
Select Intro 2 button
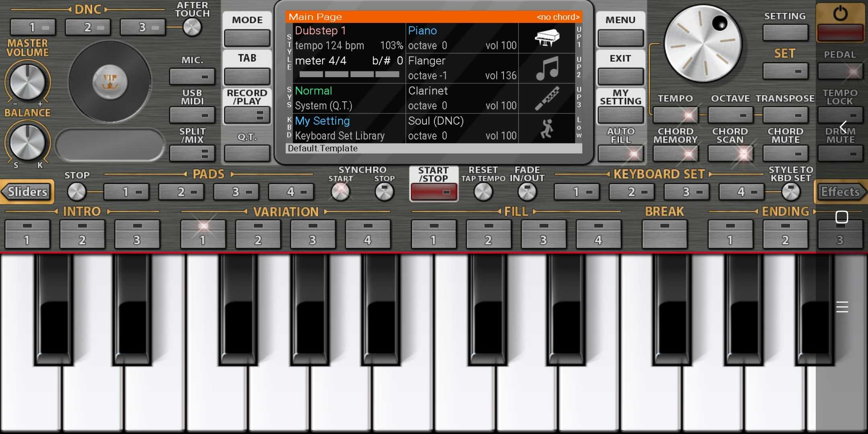pyautogui.click(x=82, y=234)
